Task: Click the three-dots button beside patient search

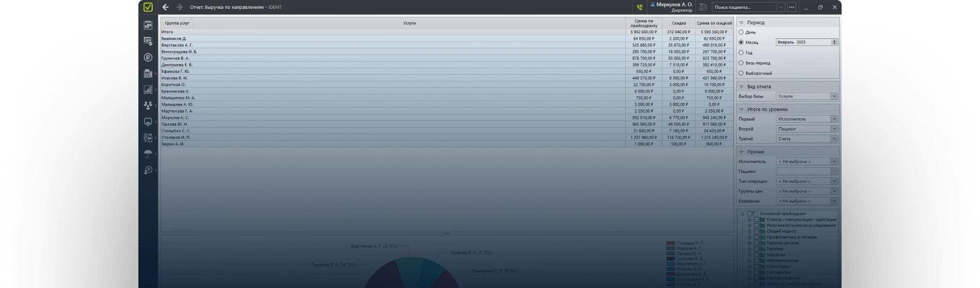Action: click(791, 8)
